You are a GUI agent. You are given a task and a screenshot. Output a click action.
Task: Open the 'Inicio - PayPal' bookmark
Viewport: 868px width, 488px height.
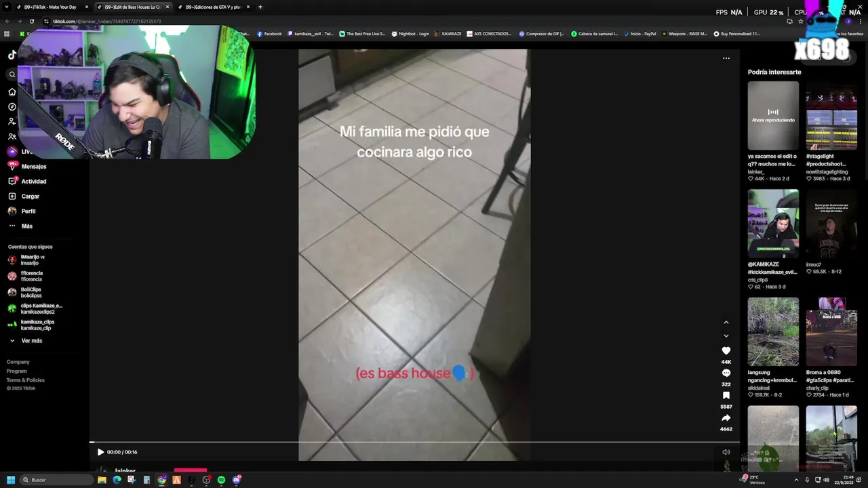point(640,34)
